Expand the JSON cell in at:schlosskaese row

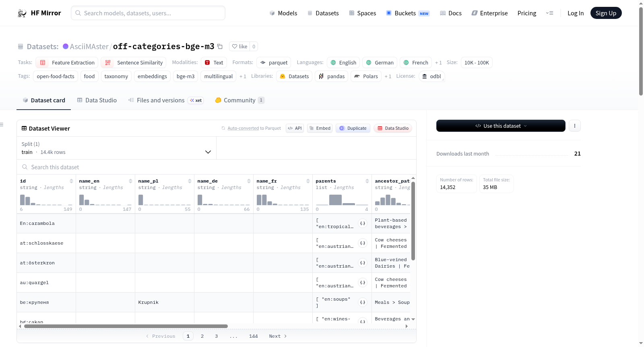pos(363,243)
